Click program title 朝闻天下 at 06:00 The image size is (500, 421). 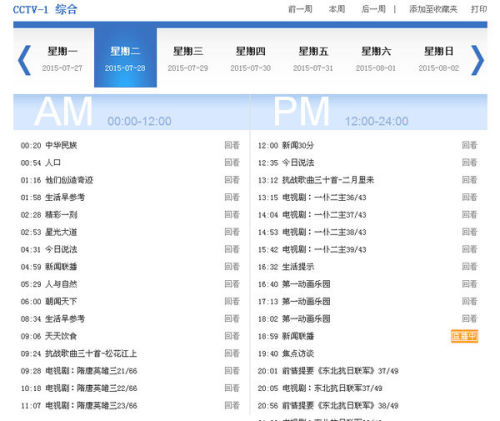[x=61, y=301]
